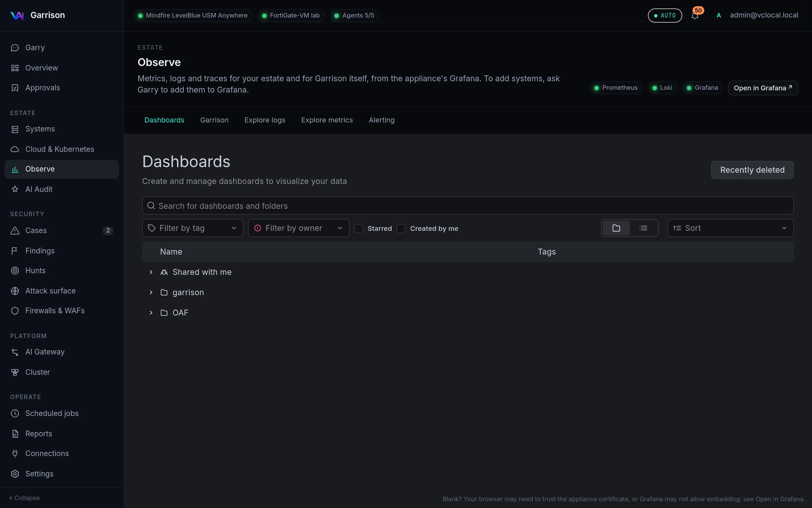Open Connections plug icon
The image size is (812, 508).
coord(15,454)
